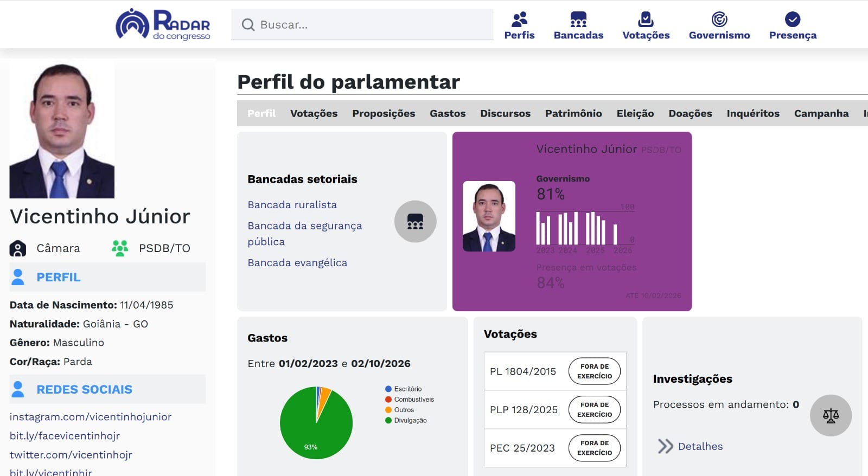Switch to the Inquéritos tab
Image resolution: width=868 pixels, height=476 pixels.
[753, 113]
